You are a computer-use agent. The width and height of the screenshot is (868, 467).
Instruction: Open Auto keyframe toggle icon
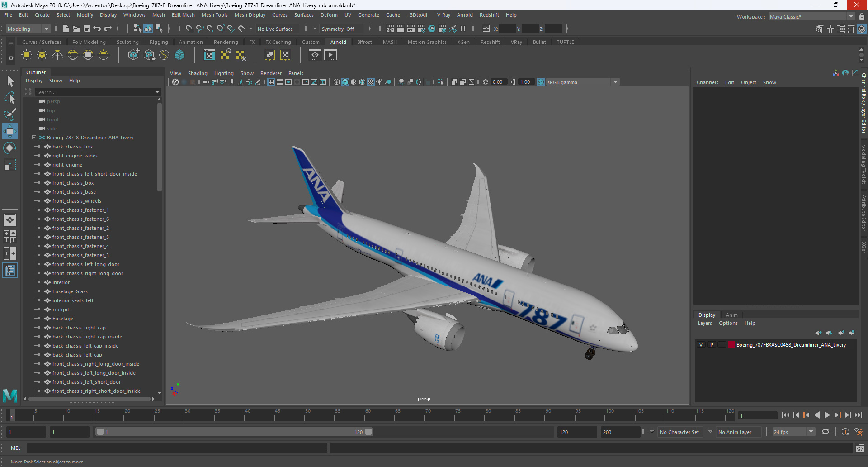845,432
